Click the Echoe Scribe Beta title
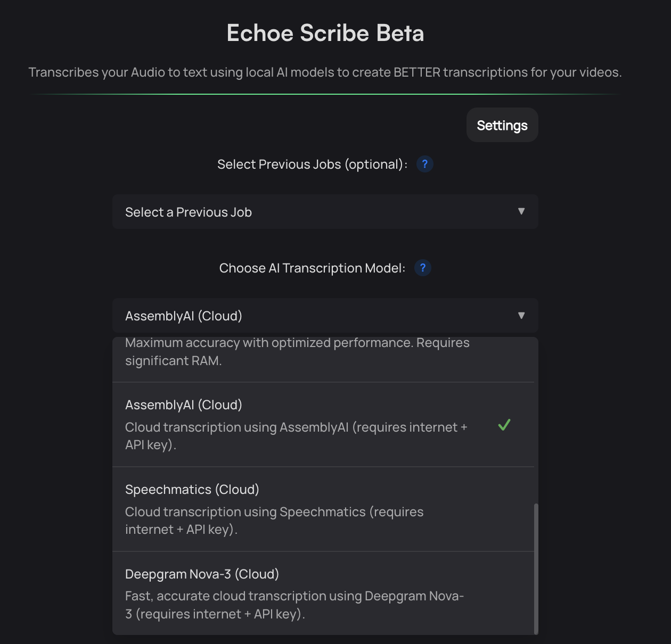This screenshot has height=644, width=671. tap(325, 32)
